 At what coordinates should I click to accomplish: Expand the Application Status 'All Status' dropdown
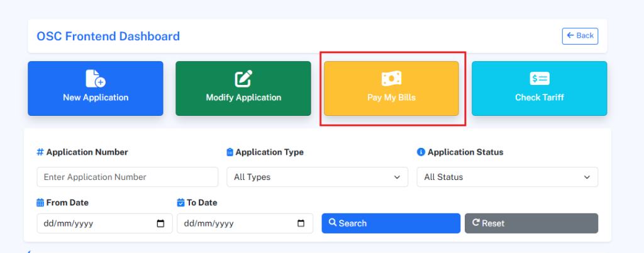click(x=507, y=177)
